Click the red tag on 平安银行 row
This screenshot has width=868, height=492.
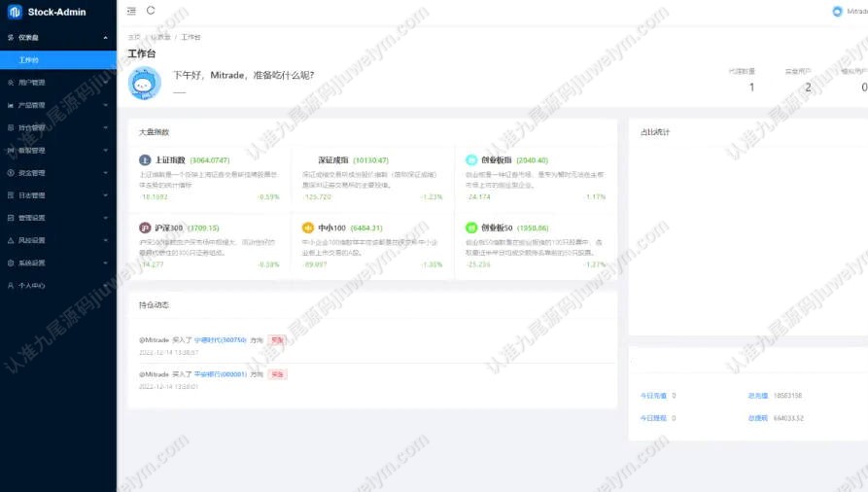(x=277, y=374)
